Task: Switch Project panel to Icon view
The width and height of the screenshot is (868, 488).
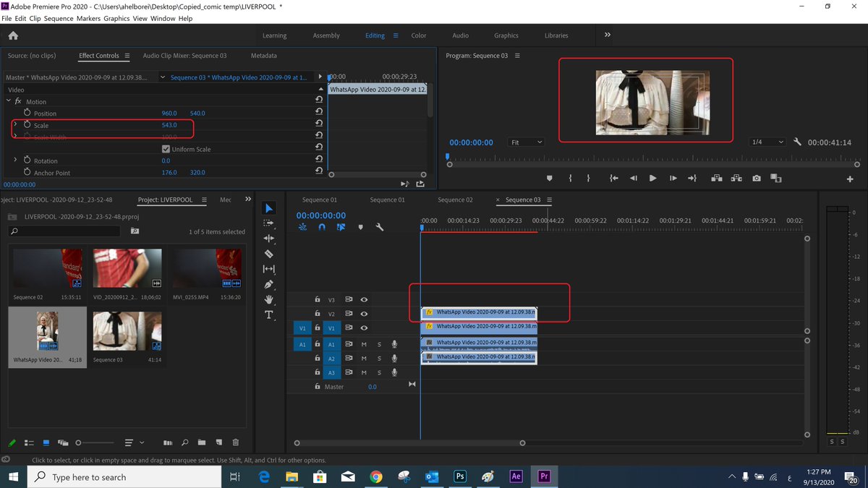Action: pos(46,442)
